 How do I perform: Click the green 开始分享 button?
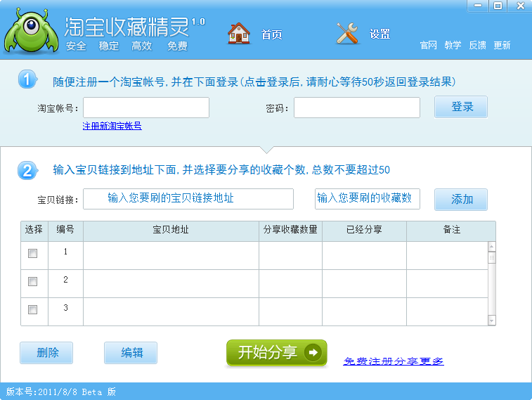(x=277, y=353)
